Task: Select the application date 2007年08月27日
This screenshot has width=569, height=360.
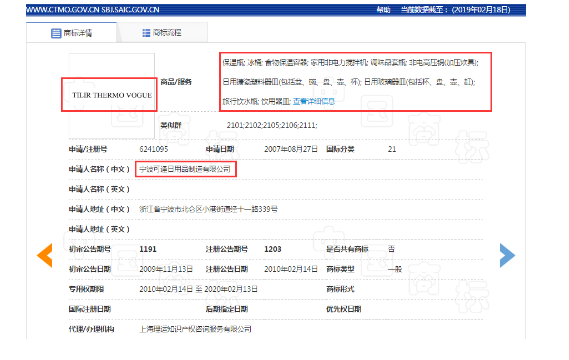Action: (291, 149)
